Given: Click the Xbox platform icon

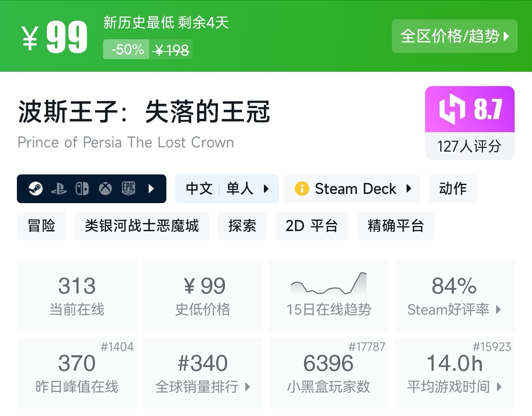Looking at the screenshot, I should point(105,189).
